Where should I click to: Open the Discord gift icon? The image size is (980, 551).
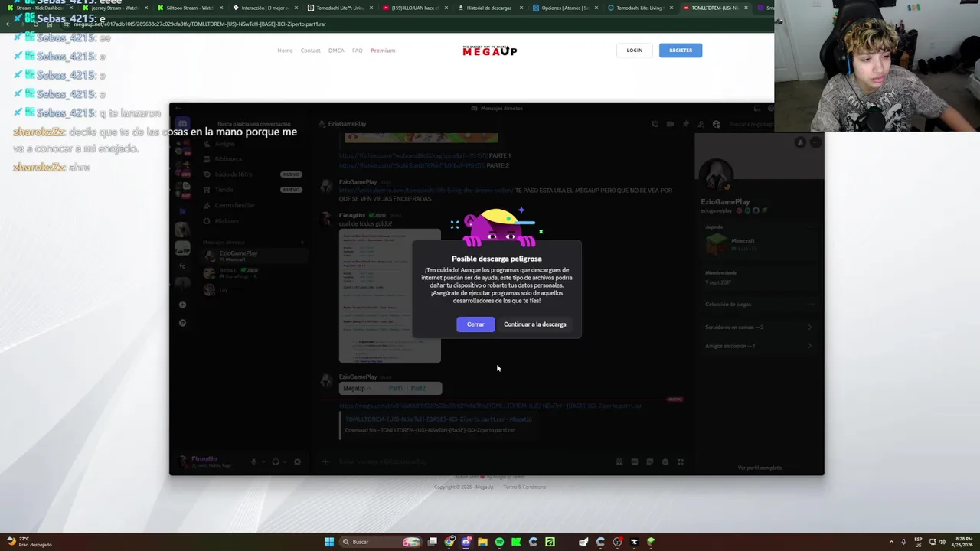(x=619, y=461)
